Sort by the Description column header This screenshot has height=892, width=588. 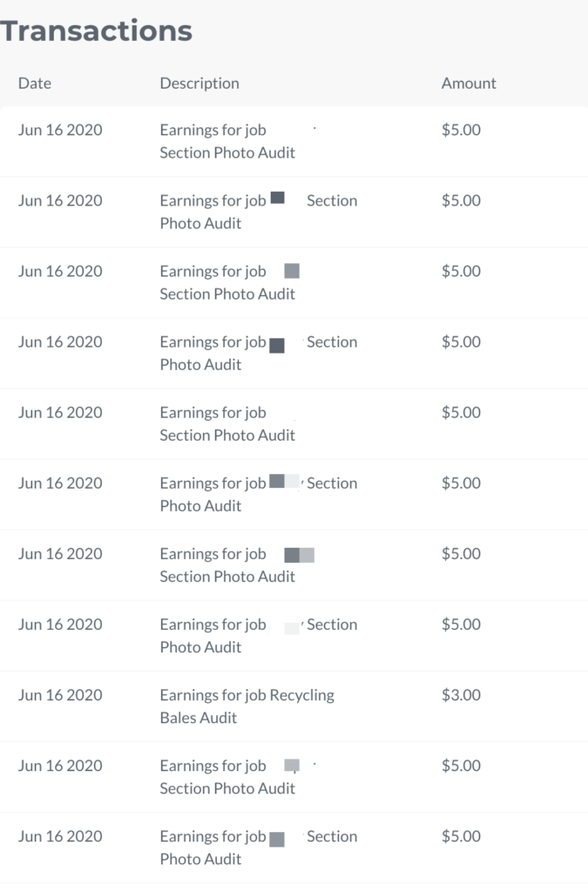(199, 84)
